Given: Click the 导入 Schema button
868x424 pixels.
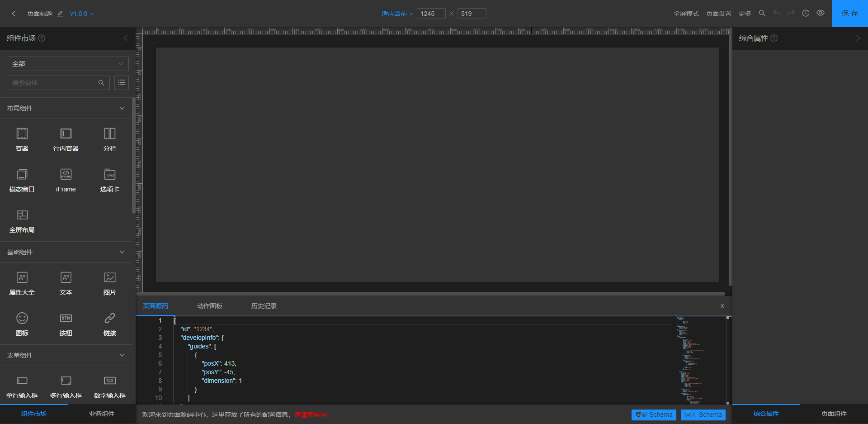Looking at the screenshot, I should (703, 414).
